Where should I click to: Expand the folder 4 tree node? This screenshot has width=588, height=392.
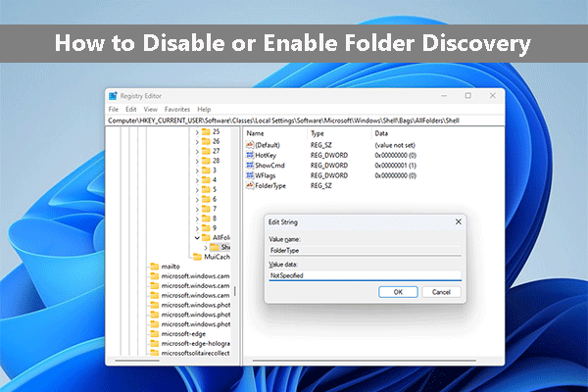(197, 180)
